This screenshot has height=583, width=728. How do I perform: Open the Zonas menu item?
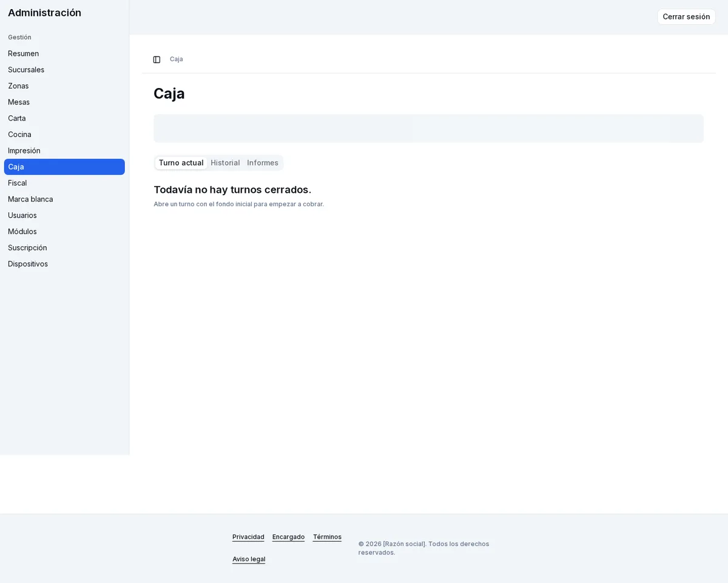click(x=64, y=86)
